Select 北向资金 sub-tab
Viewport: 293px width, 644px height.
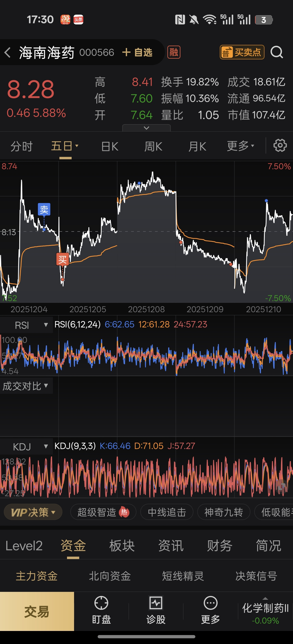click(110, 576)
